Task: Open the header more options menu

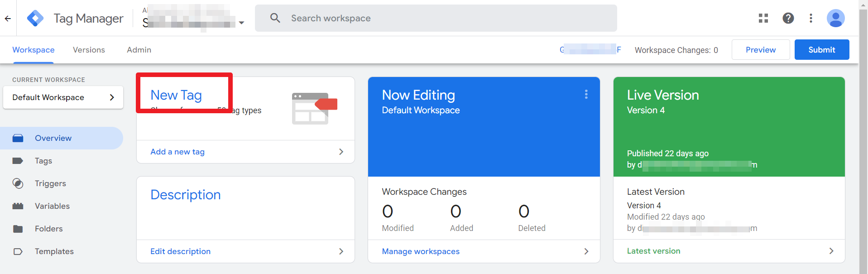Action: (x=811, y=18)
